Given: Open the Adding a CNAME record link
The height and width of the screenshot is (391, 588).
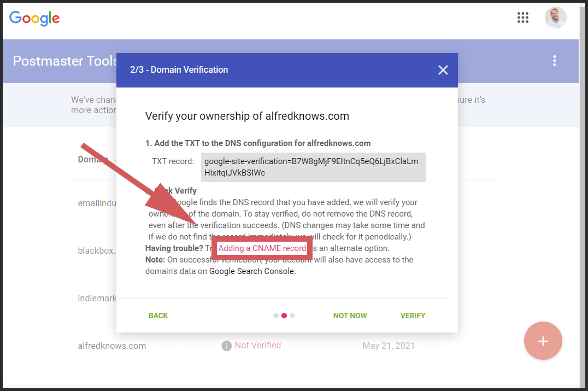Looking at the screenshot, I should (x=262, y=248).
